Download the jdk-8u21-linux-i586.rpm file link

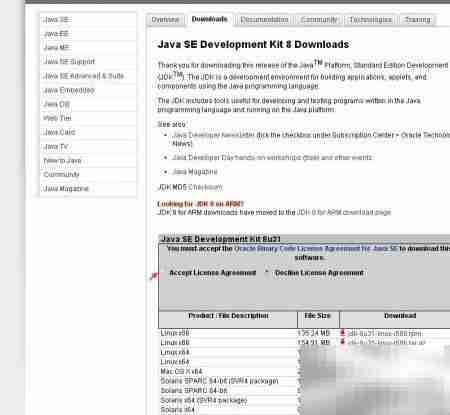coord(385,334)
